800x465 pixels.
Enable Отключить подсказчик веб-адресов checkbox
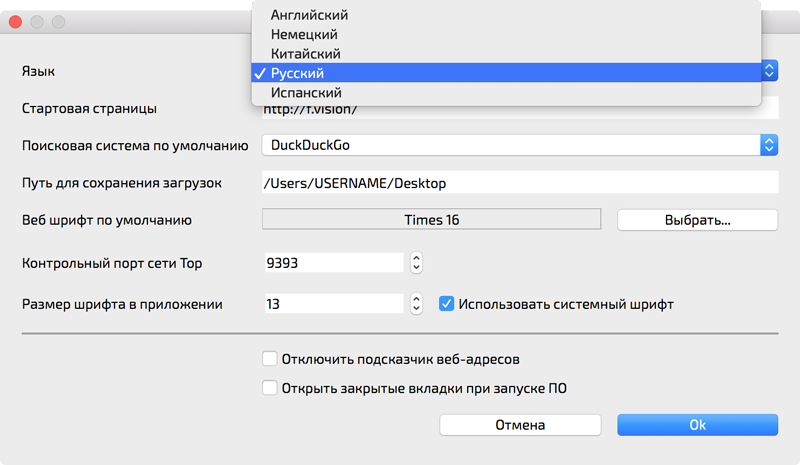point(269,358)
